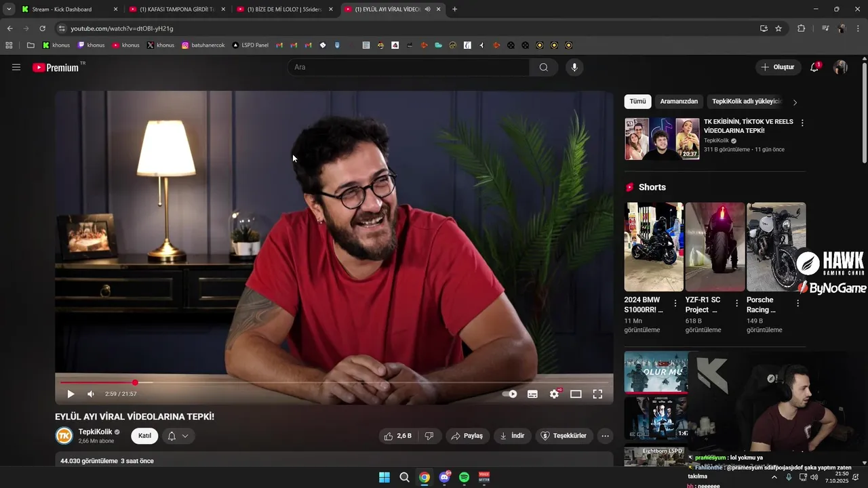Go back in the browser
Image resolution: width=868 pixels, height=488 pixels.
9,28
